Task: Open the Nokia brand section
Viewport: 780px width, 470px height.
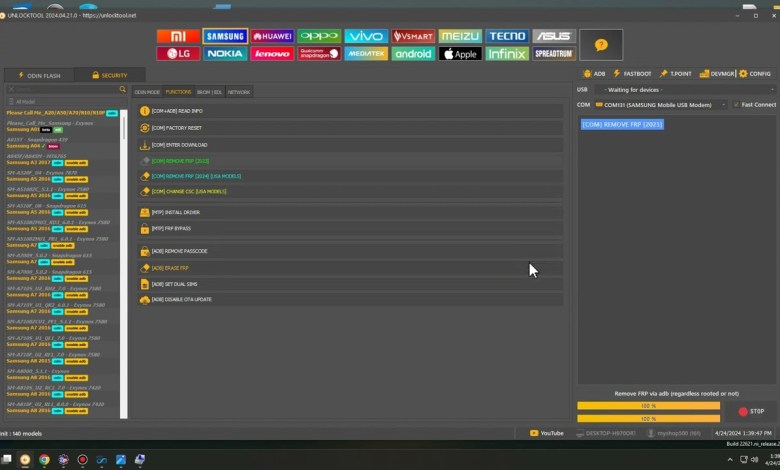Action: pyautogui.click(x=225, y=53)
